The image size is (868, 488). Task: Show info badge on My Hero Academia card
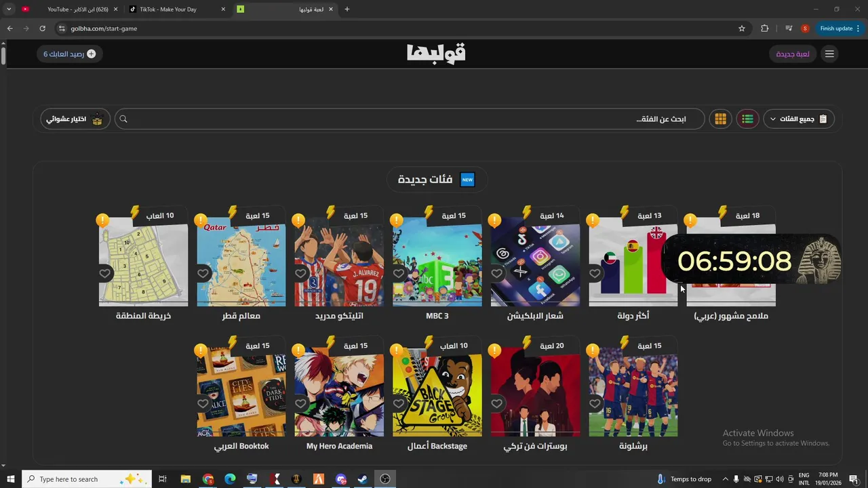pyautogui.click(x=298, y=350)
